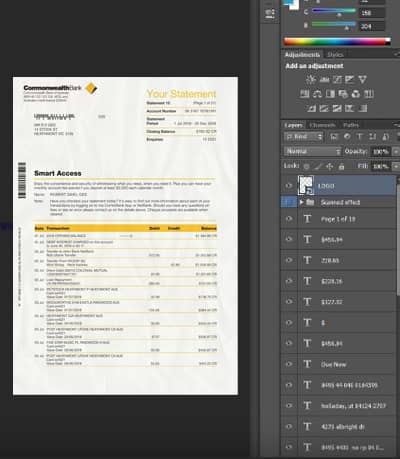Pick a color from the spectrum ramp

pos(337,41)
